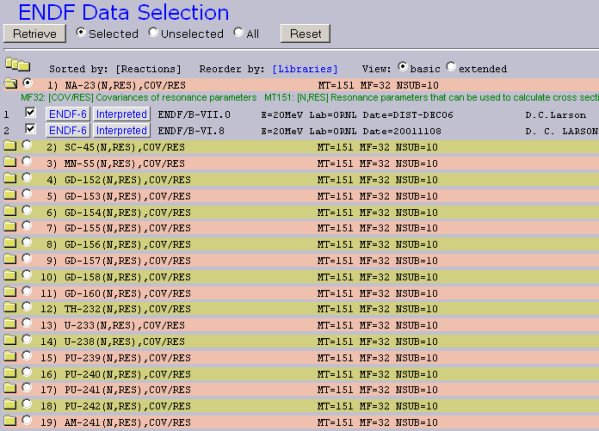Open the PU-239 folder icon
This screenshot has width=599, height=431.
[10, 356]
